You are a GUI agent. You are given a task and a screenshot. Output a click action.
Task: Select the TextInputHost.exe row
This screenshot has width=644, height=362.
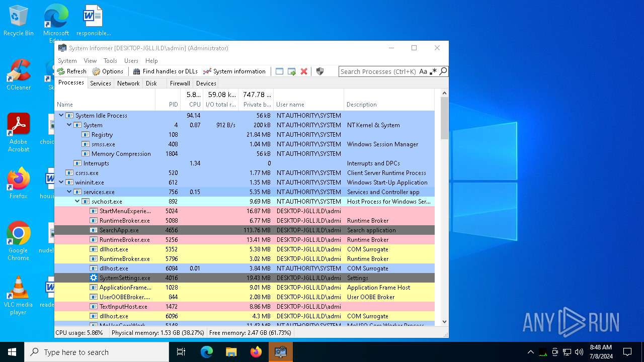(245, 307)
